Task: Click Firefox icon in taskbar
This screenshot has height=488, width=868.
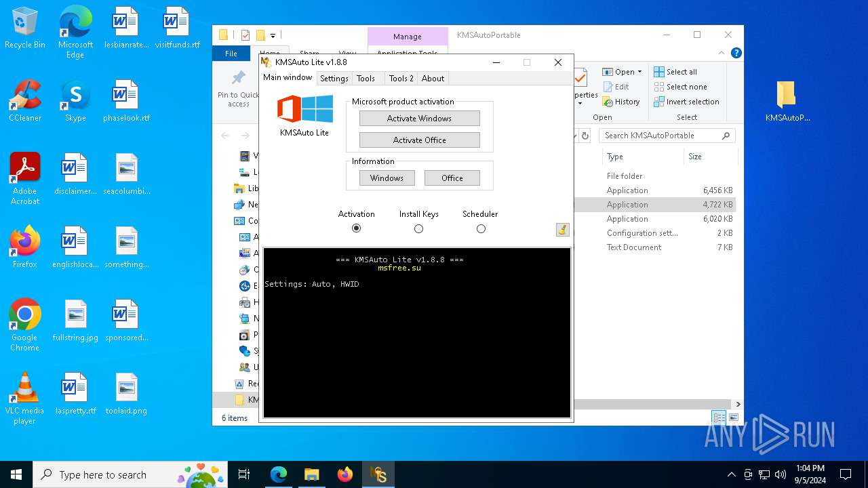Action: pos(345,474)
